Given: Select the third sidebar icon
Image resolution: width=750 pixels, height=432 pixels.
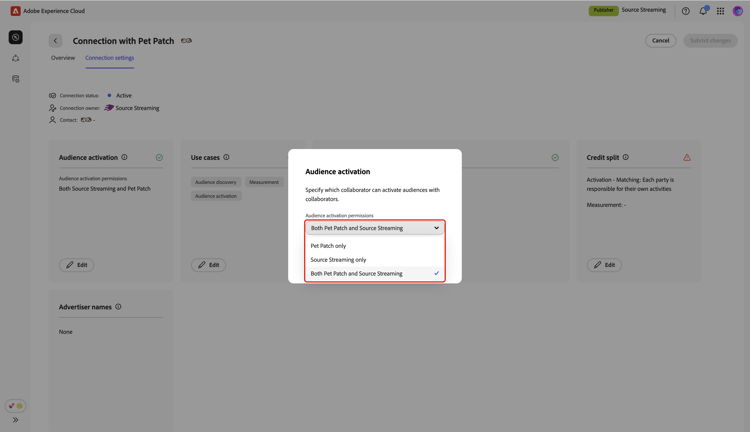Looking at the screenshot, I should 15,79.
